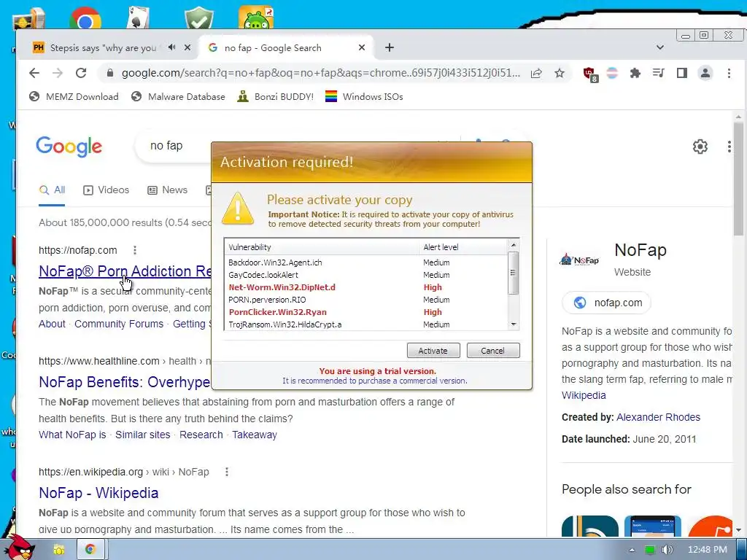Open the Alexander Rhodes link

pos(658,417)
